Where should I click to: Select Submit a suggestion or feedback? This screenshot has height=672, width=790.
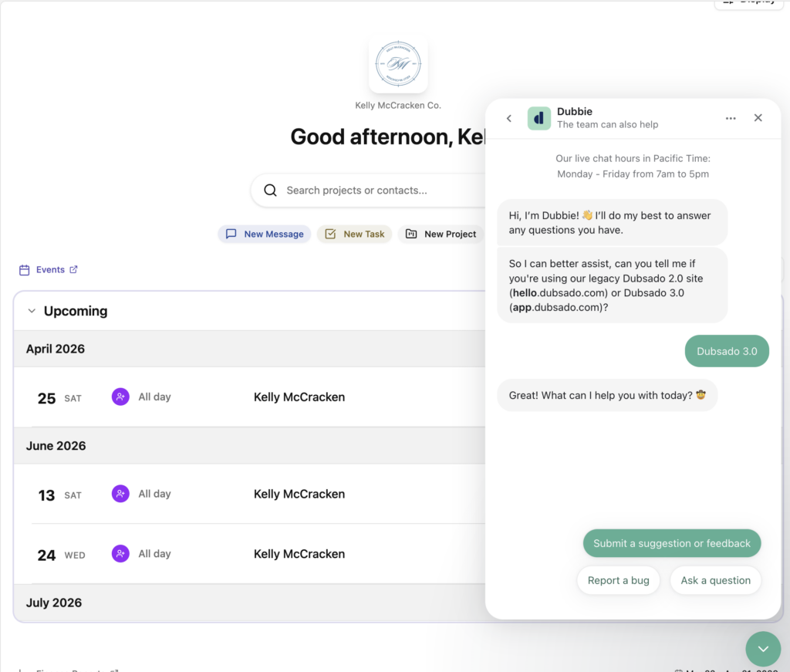(x=672, y=543)
